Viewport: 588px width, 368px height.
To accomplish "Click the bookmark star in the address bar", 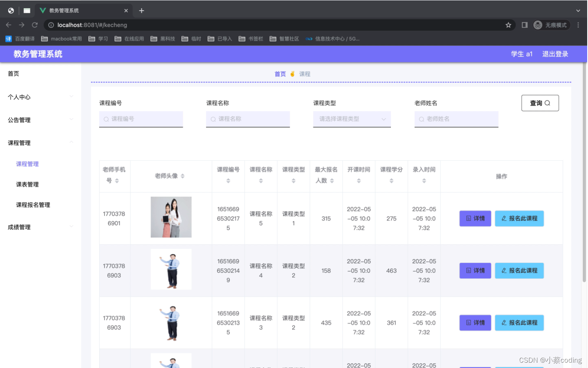I will tap(509, 25).
